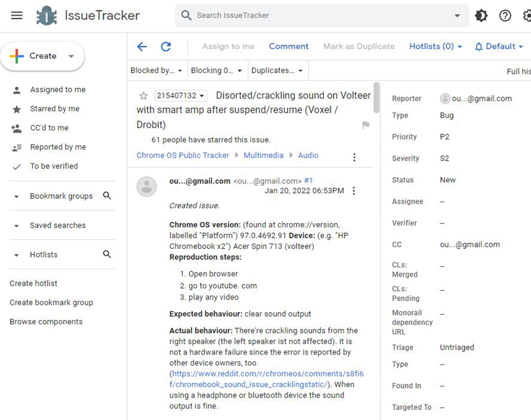Click in the Search IssueTracker field
This screenshot has height=420, width=531.
click(322, 15)
